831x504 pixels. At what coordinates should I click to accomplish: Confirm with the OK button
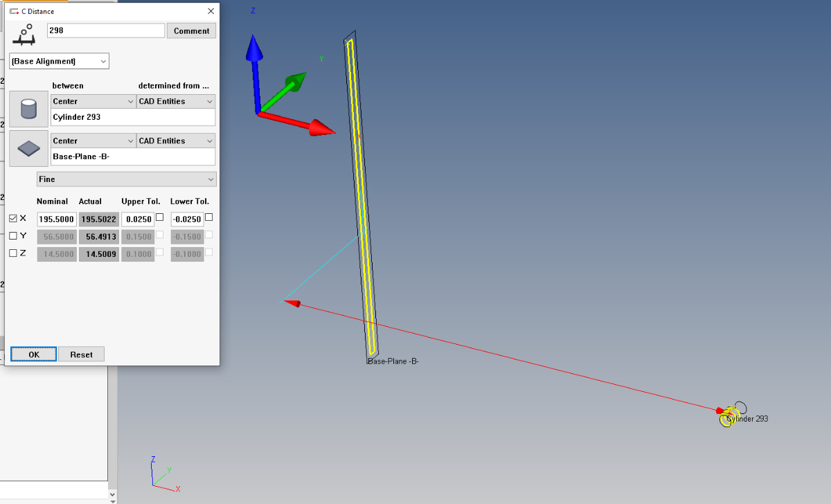click(33, 354)
